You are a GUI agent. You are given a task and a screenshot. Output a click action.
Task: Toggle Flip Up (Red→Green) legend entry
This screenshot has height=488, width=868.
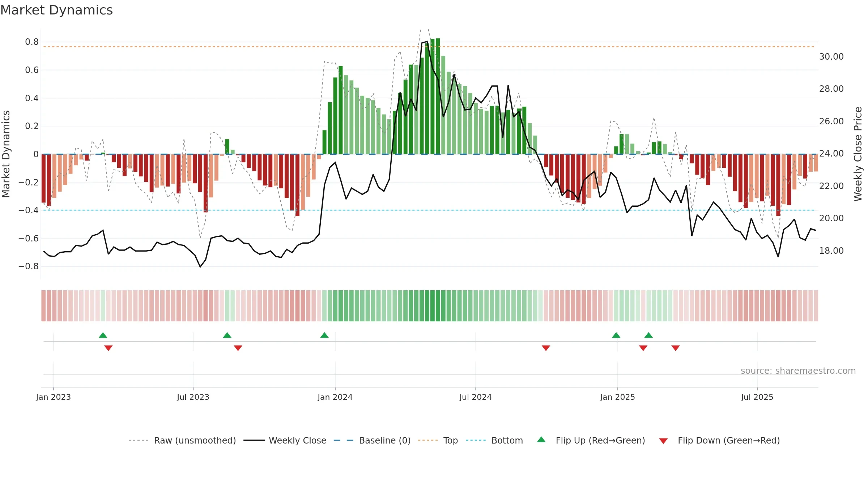[591, 440]
